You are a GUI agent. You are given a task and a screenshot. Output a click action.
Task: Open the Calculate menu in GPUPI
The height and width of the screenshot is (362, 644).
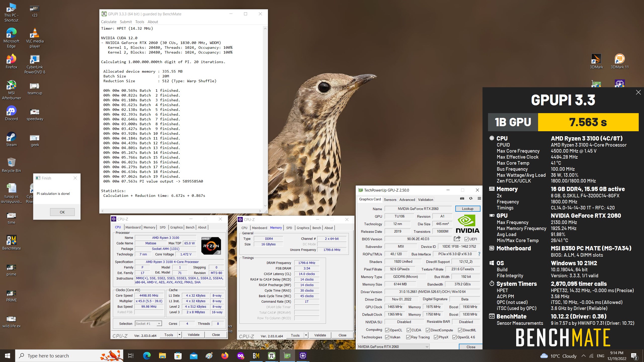click(109, 22)
